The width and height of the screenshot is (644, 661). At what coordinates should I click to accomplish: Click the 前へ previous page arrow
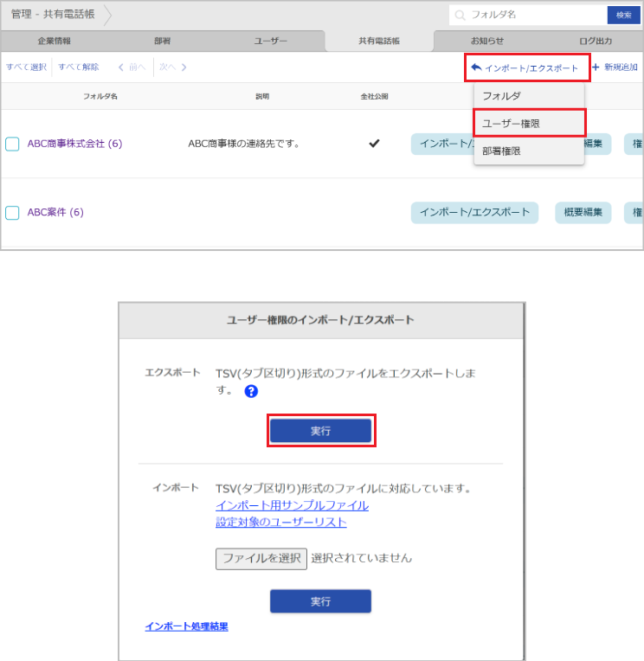122,67
